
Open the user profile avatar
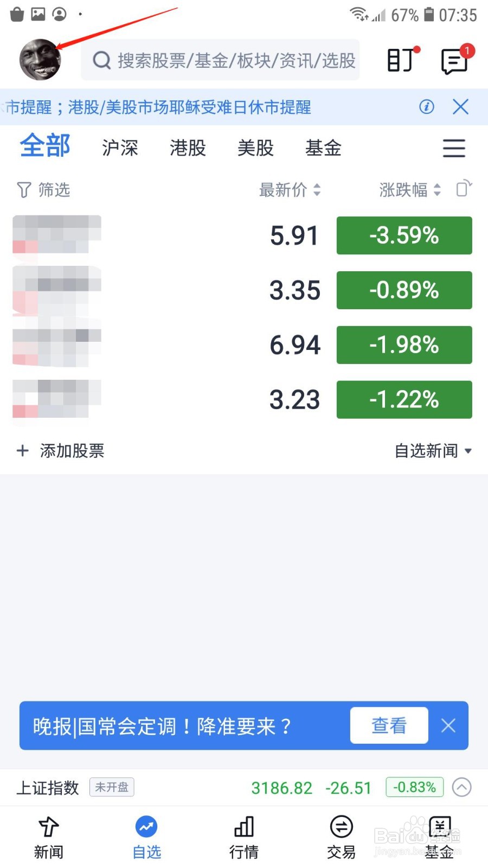[x=40, y=60]
